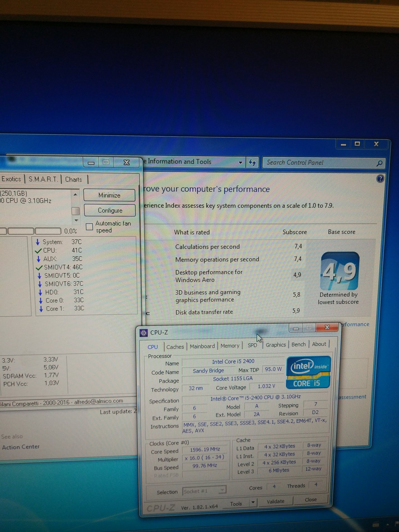This screenshot has height=532, width=399.
Task: Select the CPU tab in CPU-Z
Action: click(x=153, y=347)
